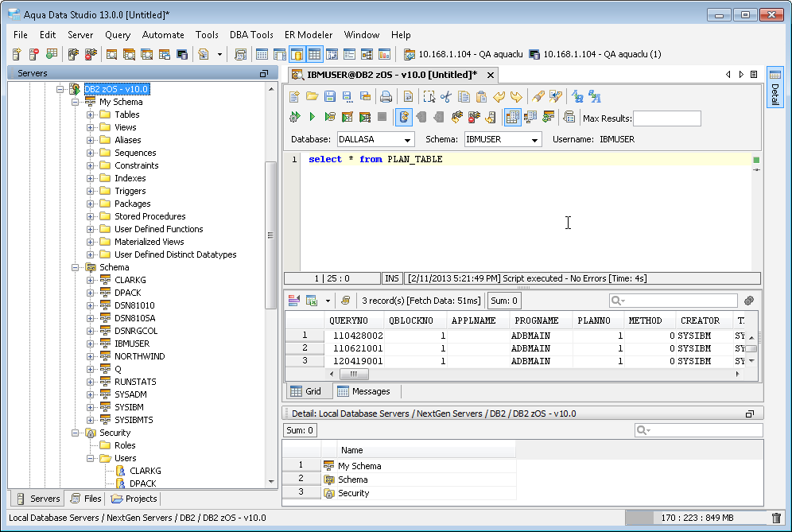Click the Connect server plug icon in main toolbar
The width and height of the screenshot is (792, 532).
73,54
